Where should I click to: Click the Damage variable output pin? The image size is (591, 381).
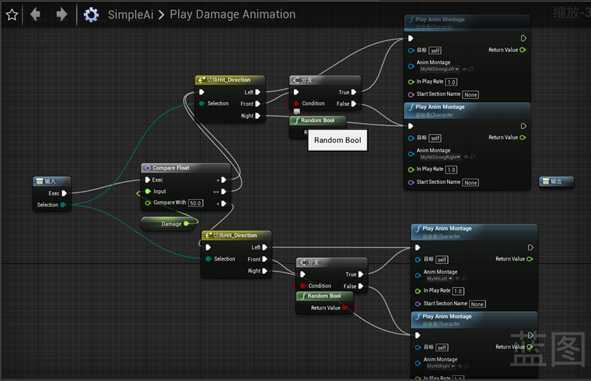click(x=186, y=224)
